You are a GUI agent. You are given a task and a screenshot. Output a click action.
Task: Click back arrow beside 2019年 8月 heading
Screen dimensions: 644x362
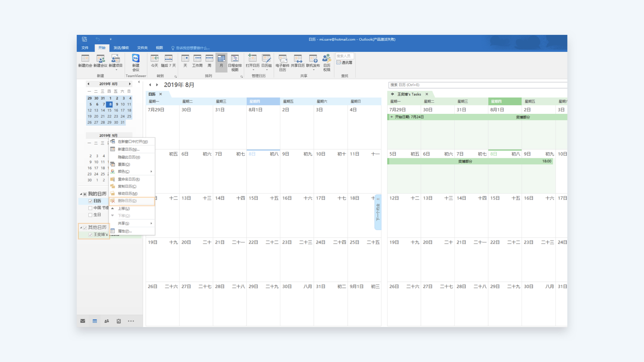point(150,85)
